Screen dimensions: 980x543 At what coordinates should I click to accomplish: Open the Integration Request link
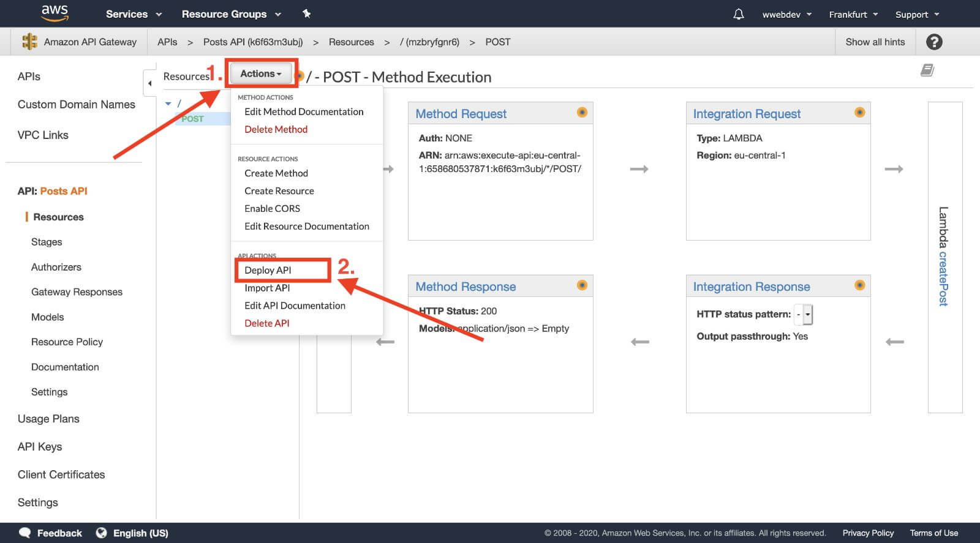point(747,114)
